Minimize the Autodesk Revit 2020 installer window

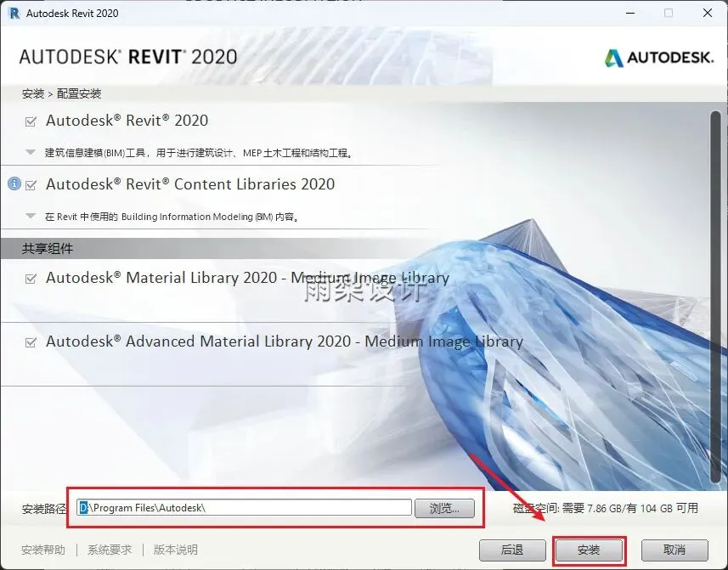coord(630,13)
